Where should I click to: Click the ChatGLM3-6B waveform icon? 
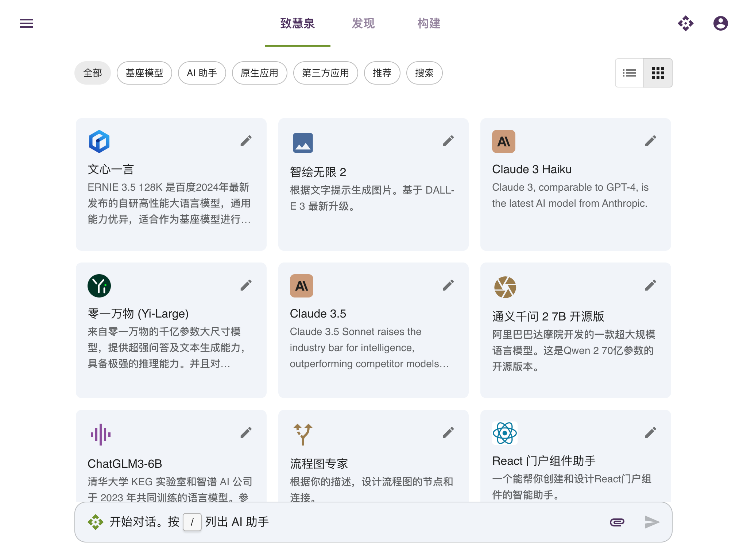point(101,435)
